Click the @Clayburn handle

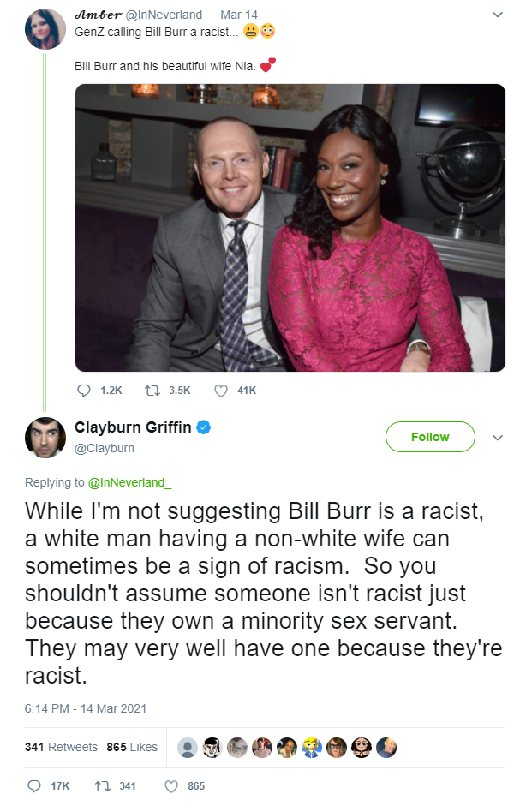[105, 448]
